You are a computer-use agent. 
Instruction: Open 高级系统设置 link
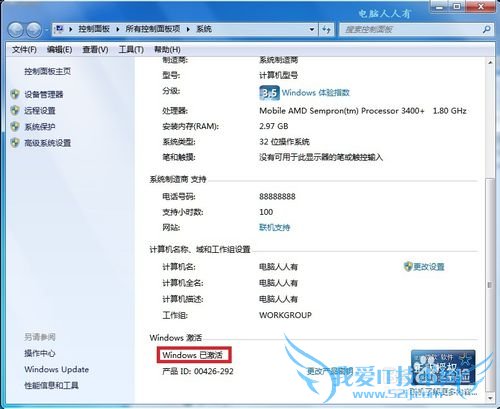pos(47,143)
